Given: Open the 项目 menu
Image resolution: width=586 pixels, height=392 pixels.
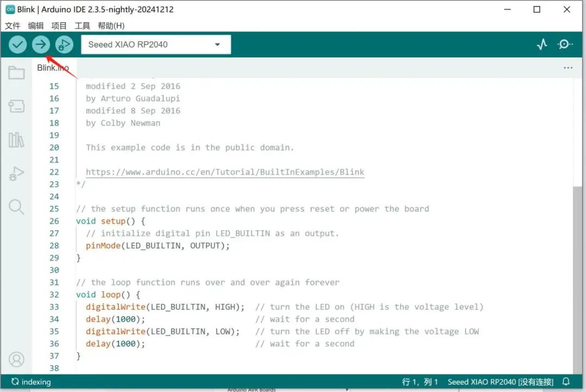Looking at the screenshot, I should click(x=59, y=25).
